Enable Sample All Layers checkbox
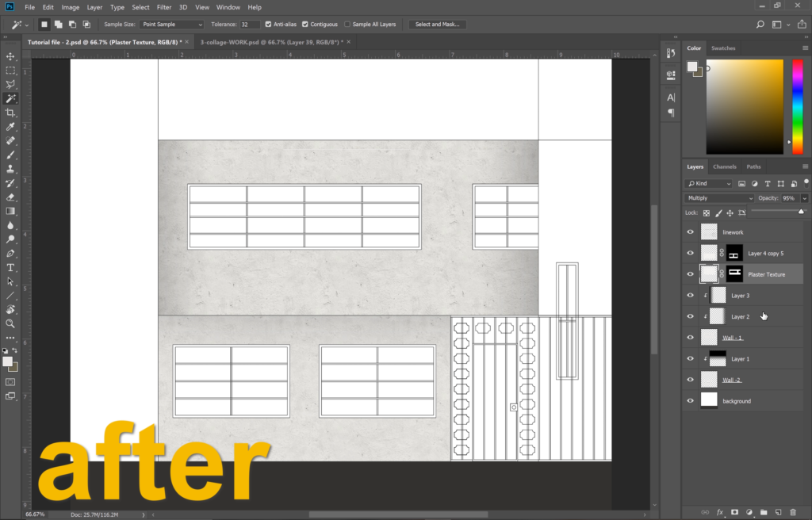The image size is (812, 520). click(x=347, y=25)
